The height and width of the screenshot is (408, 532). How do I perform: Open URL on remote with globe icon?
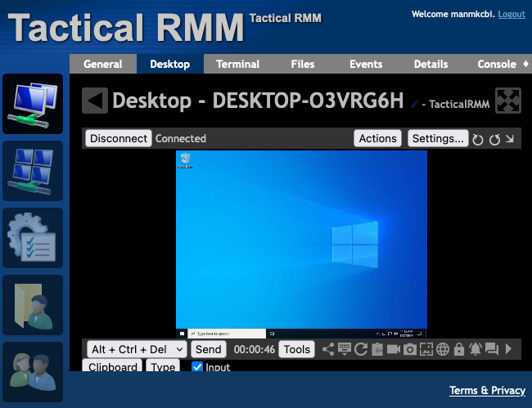[x=443, y=349]
